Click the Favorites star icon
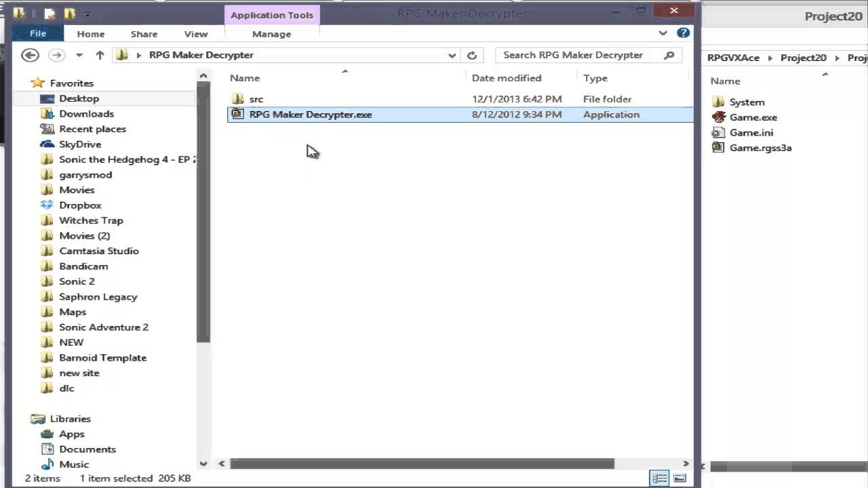This screenshot has width=868, height=488. (x=38, y=83)
